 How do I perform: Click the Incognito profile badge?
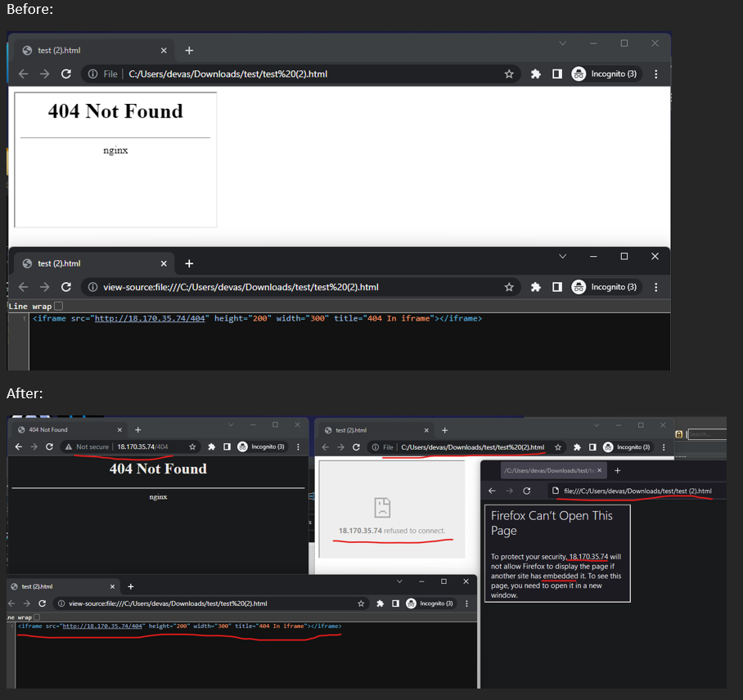579,74
